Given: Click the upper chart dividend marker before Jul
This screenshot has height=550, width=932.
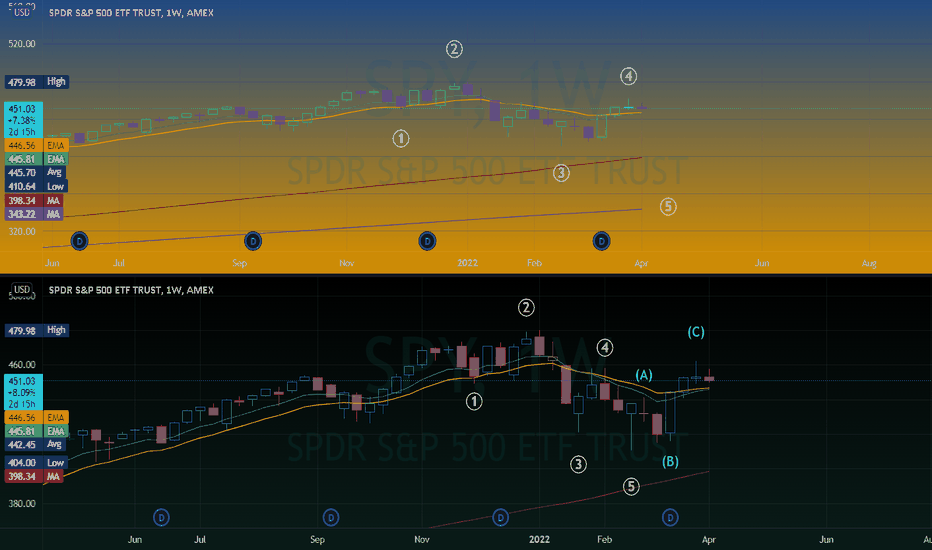Looking at the screenshot, I should click(x=80, y=241).
